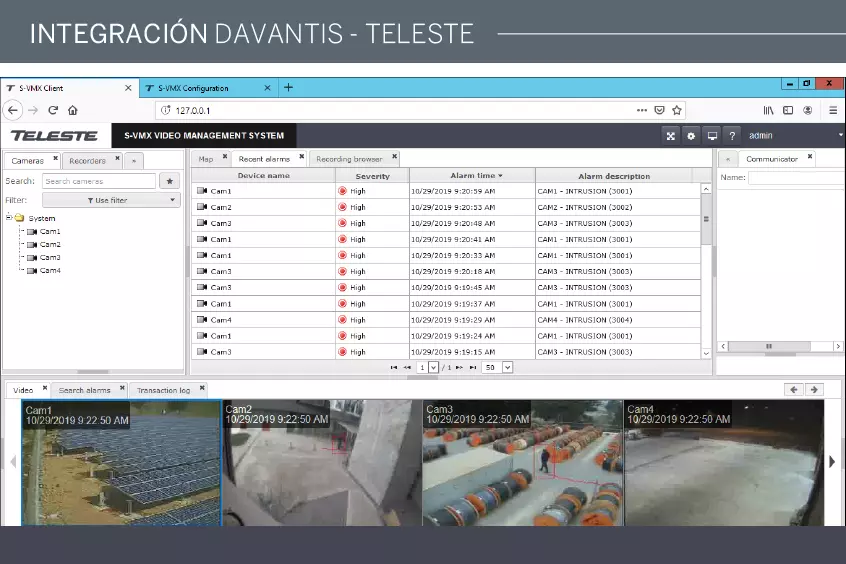Click the monitor display icon

tap(712, 136)
